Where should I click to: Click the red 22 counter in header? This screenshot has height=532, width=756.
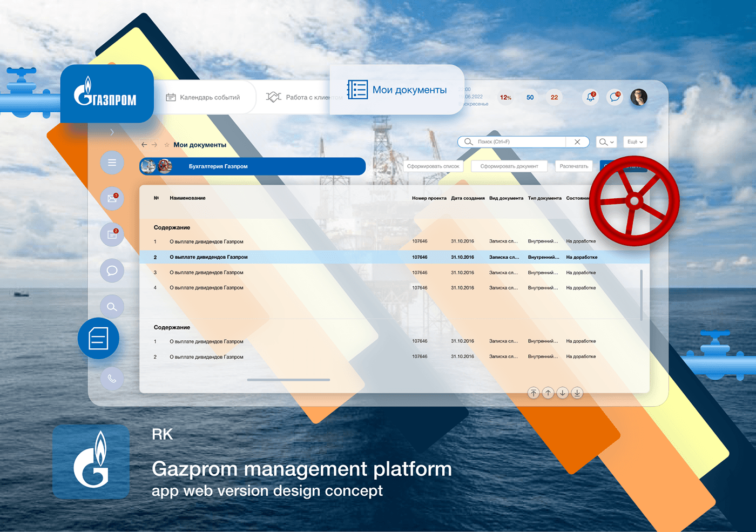point(554,97)
